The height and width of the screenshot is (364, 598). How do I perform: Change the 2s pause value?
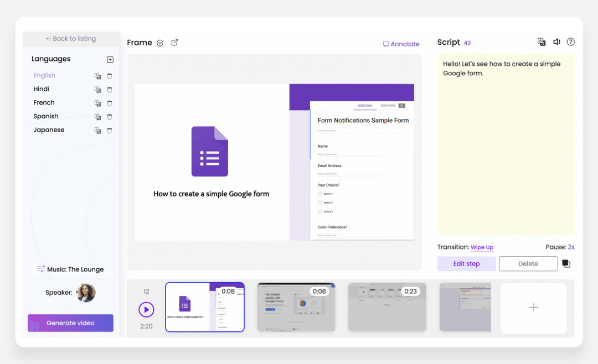coord(571,247)
